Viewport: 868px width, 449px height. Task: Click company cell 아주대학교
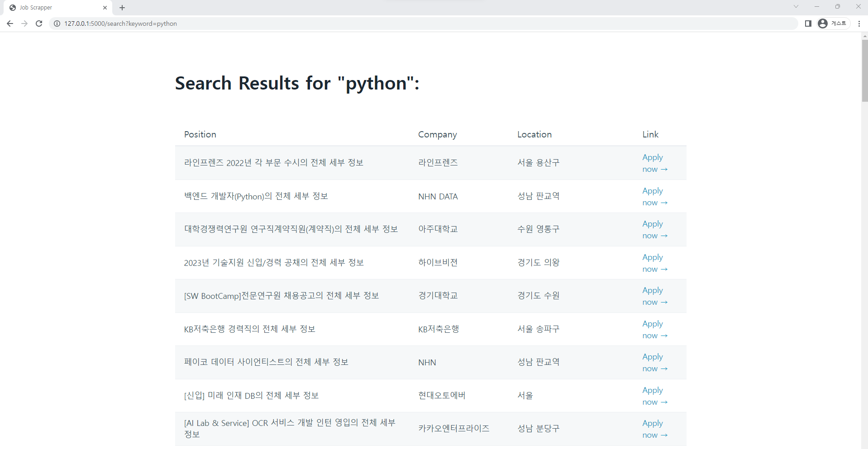point(438,229)
